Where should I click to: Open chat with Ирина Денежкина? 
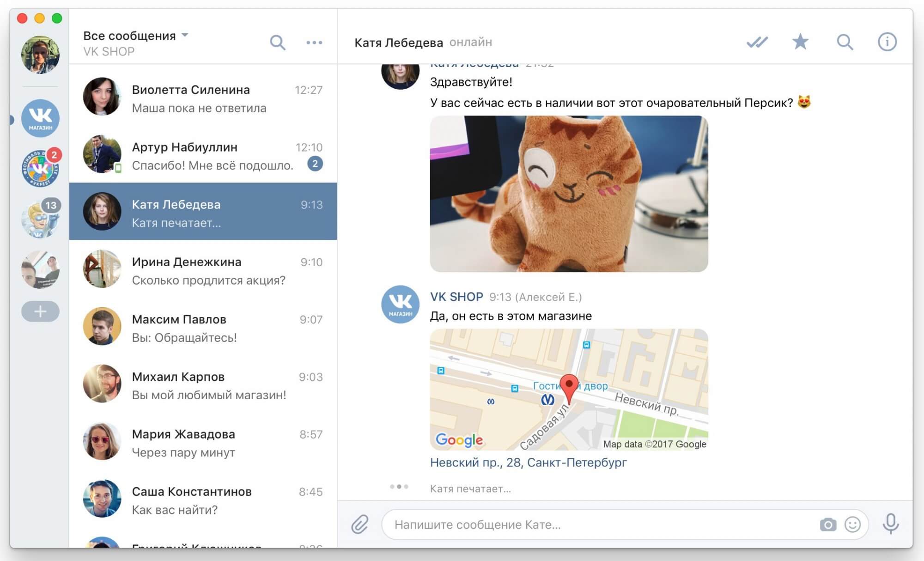pyautogui.click(x=203, y=270)
